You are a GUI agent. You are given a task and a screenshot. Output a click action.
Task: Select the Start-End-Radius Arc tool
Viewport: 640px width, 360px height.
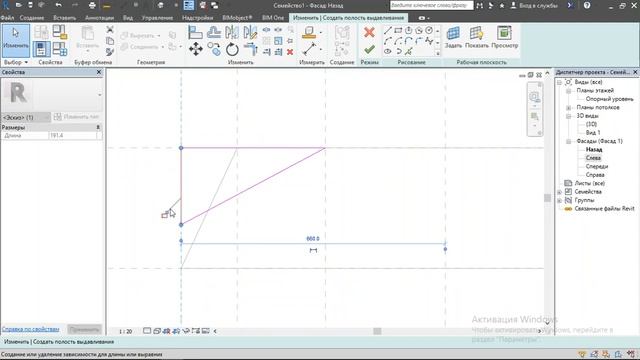tap(388, 41)
